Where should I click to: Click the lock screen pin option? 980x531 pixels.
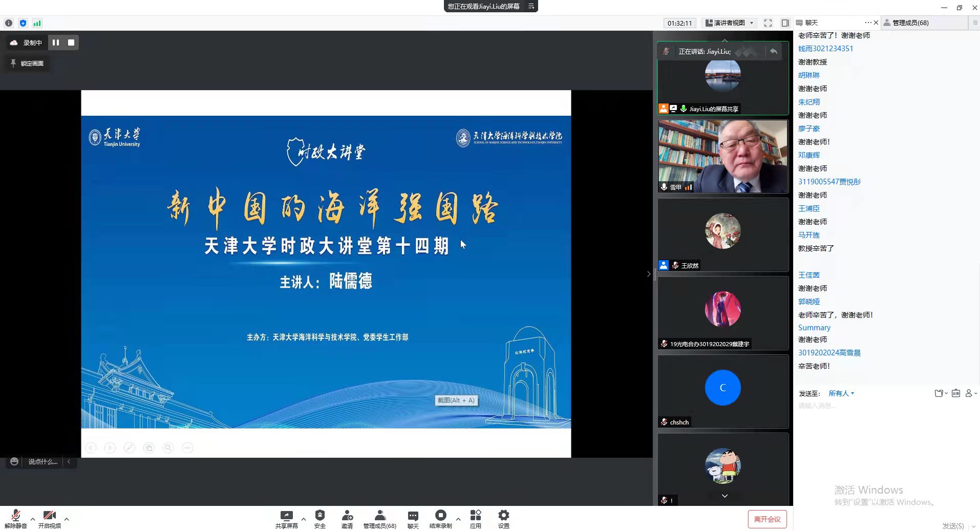point(27,63)
